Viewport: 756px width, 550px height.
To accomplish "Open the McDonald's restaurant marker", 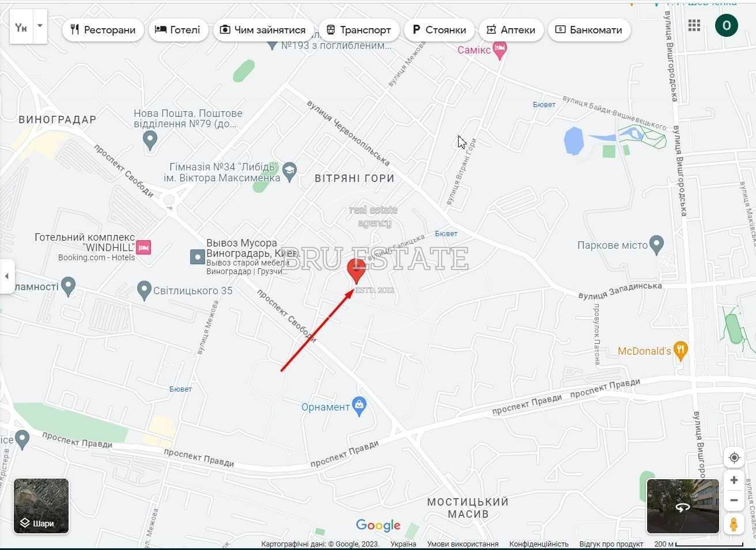I will click(x=681, y=351).
